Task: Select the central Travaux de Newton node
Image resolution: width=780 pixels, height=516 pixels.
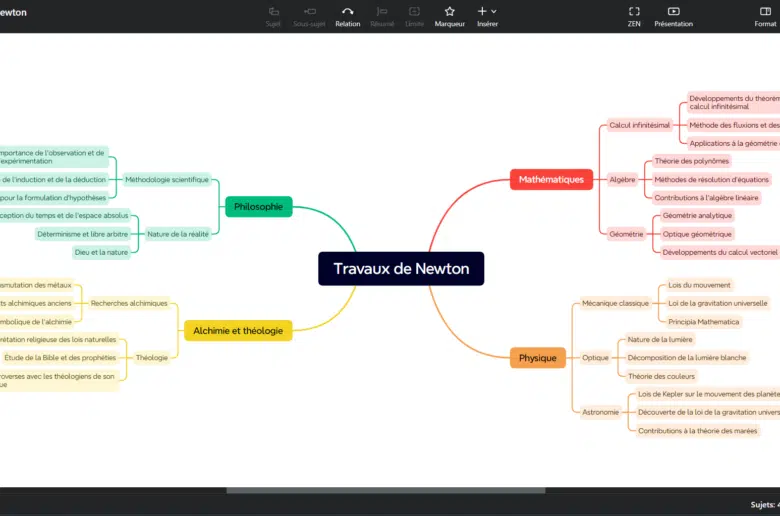Action: click(401, 269)
